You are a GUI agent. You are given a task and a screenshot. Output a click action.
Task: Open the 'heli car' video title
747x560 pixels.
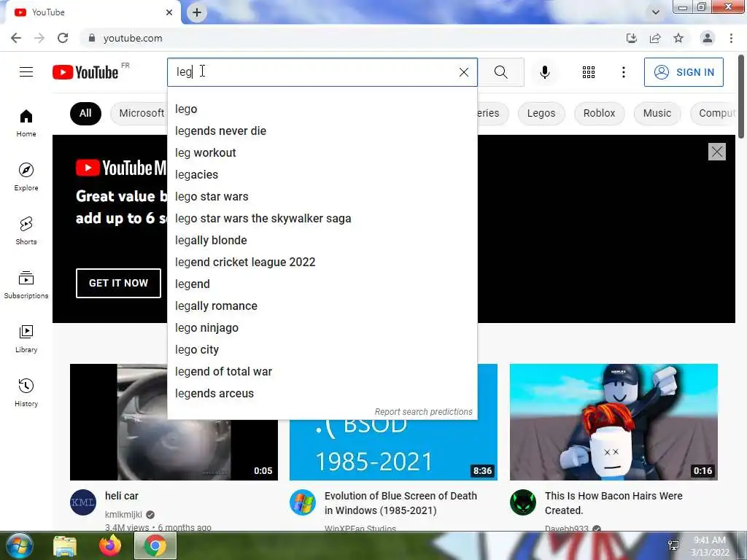(x=122, y=496)
